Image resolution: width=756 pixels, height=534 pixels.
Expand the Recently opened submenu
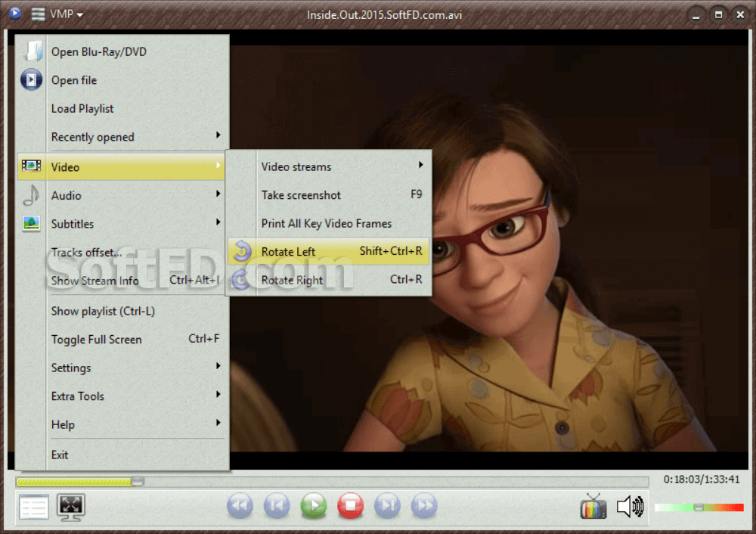coord(218,135)
